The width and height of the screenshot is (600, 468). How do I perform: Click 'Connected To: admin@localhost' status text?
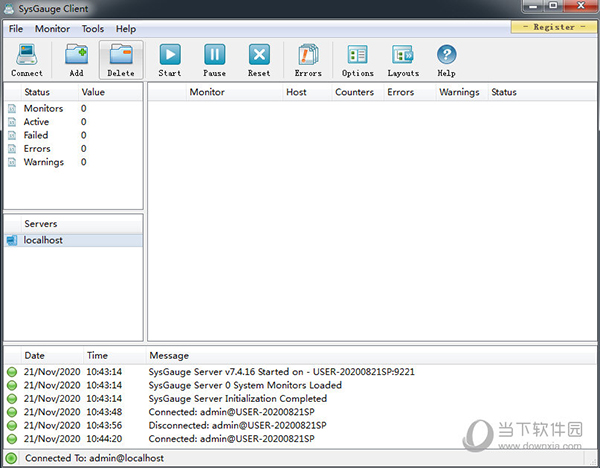94,458
